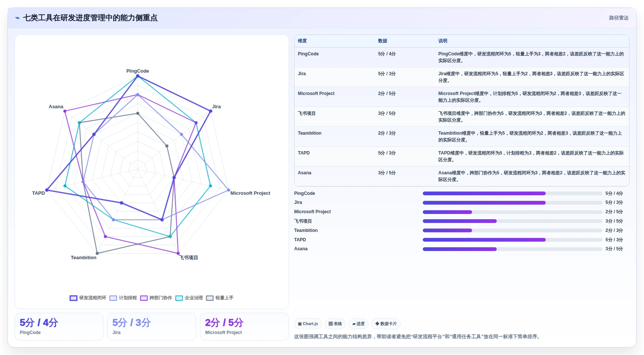Toggle the 轻量上手 legend swatch
644x355 pixels.
(x=210, y=298)
